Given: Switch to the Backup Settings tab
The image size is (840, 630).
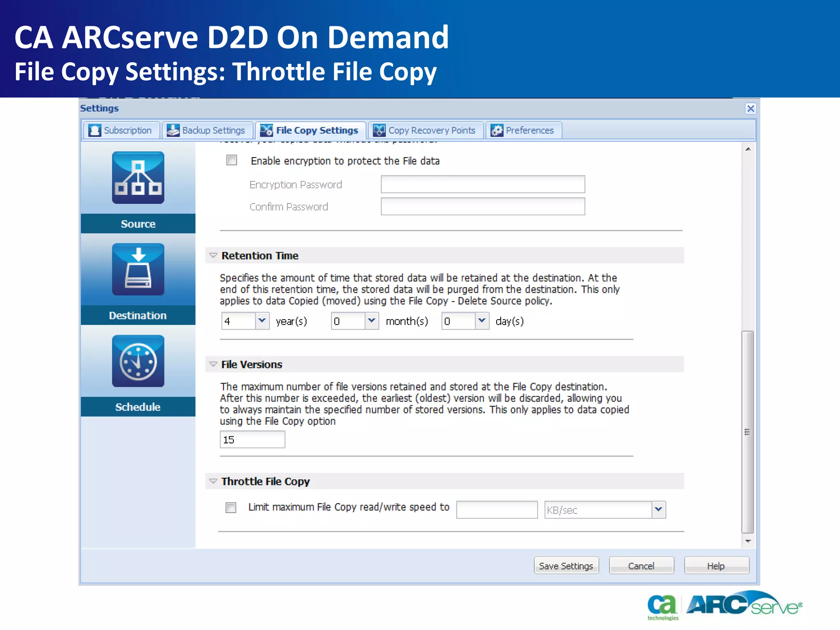Looking at the screenshot, I should (x=207, y=130).
